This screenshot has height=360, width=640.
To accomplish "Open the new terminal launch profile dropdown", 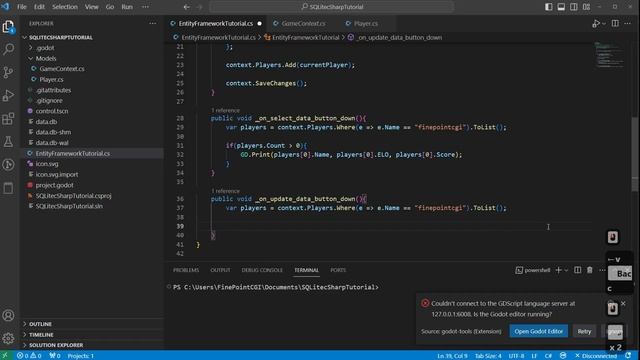I will [x=566, y=270].
